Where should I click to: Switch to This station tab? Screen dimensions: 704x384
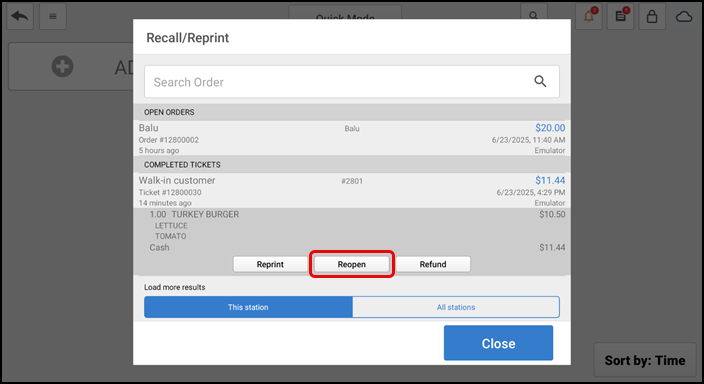point(248,307)
